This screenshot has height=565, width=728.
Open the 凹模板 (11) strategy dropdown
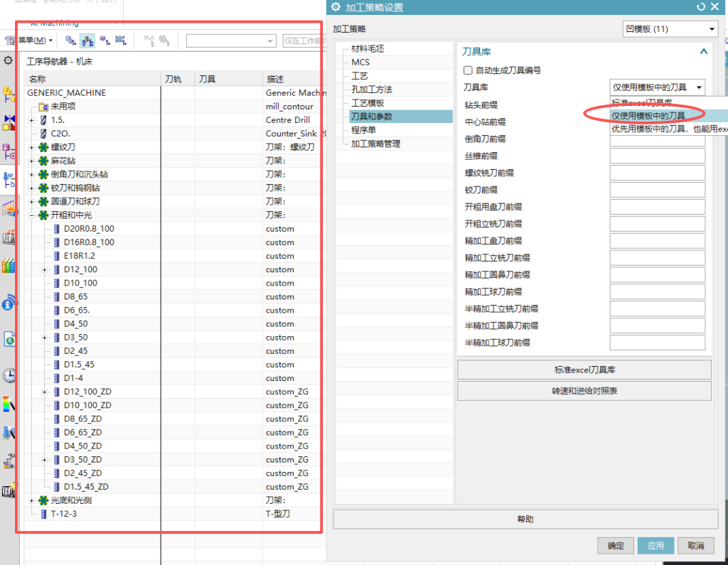pyautogui.click(x=670, y=29)
